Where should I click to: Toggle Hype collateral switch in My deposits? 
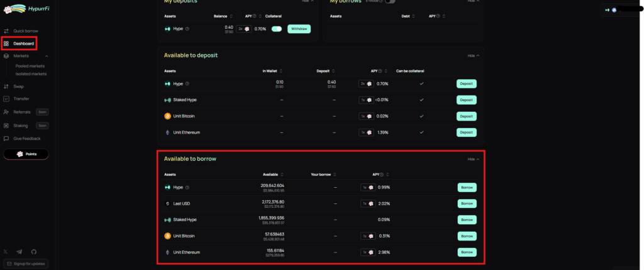tap(277, 29)
